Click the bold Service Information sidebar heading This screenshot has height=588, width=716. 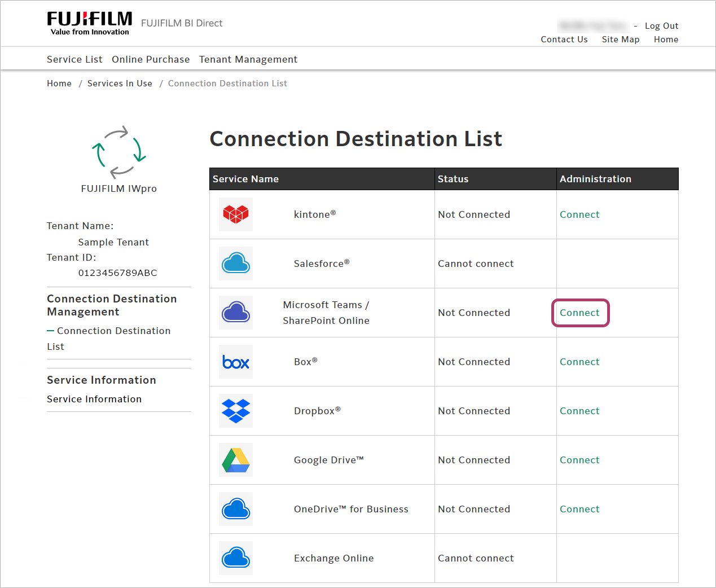pos(102,380)
